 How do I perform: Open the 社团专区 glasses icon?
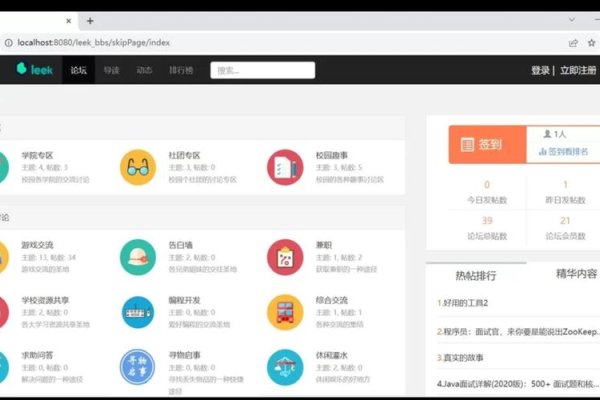pos(138,167)
